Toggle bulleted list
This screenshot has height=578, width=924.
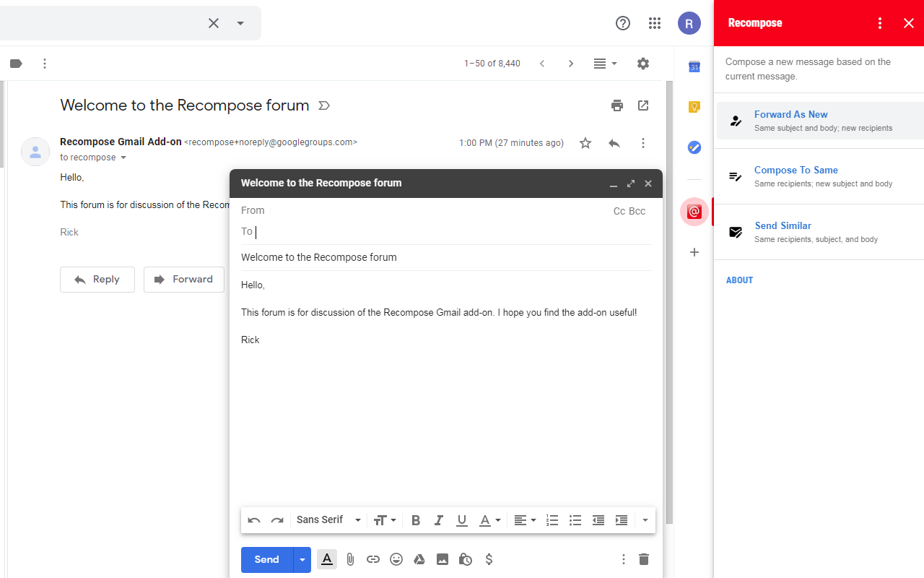click(x=575, y=520)
